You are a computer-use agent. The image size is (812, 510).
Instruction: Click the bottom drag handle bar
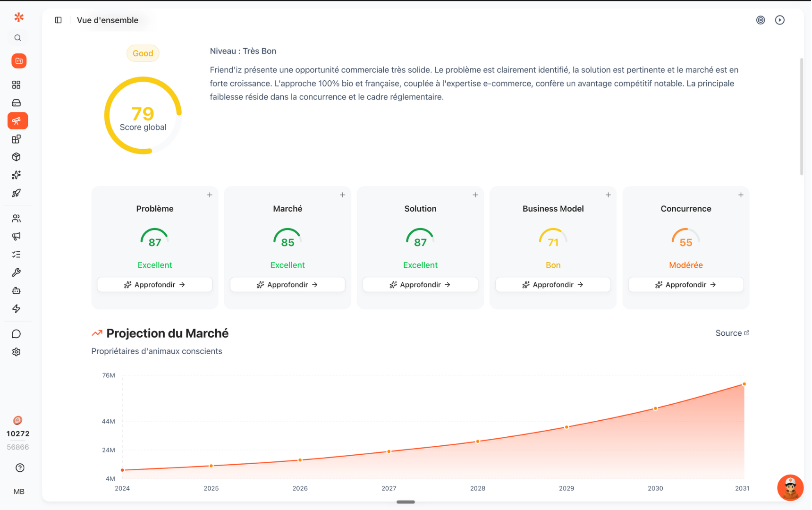tap(406, 502)
